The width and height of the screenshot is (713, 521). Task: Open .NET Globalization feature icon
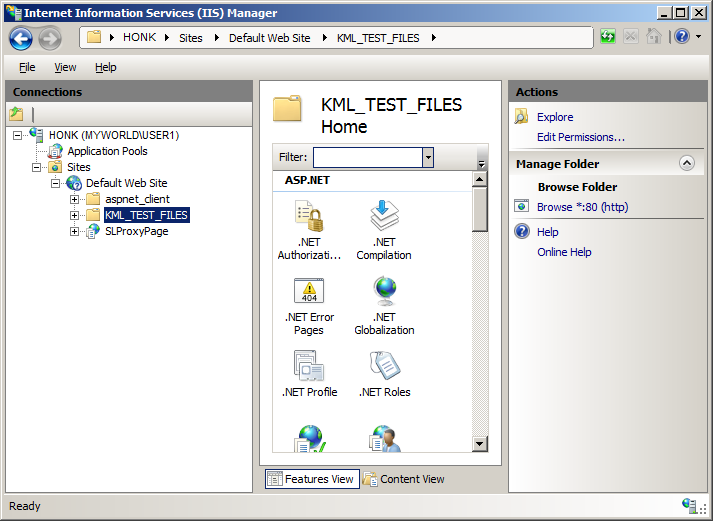coord(385,291)
